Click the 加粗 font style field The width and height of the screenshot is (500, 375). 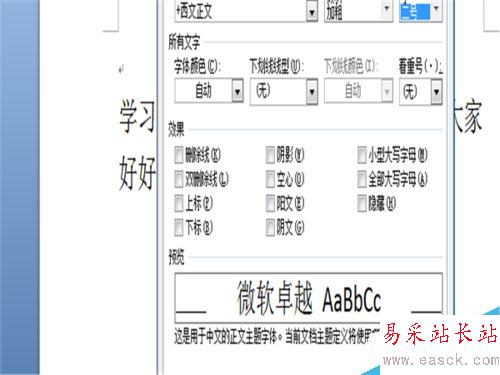click(x=353, y=11)
